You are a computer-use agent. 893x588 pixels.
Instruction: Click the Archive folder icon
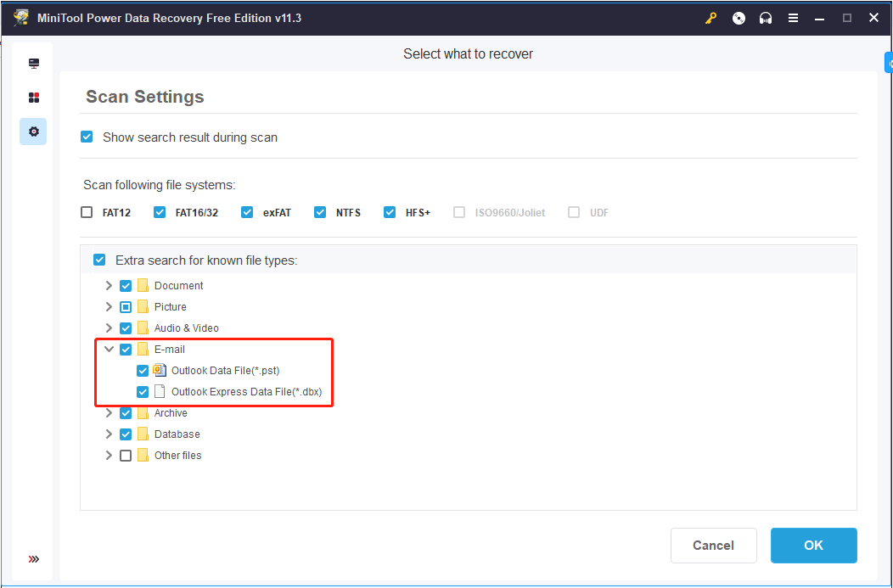(143, 413)
